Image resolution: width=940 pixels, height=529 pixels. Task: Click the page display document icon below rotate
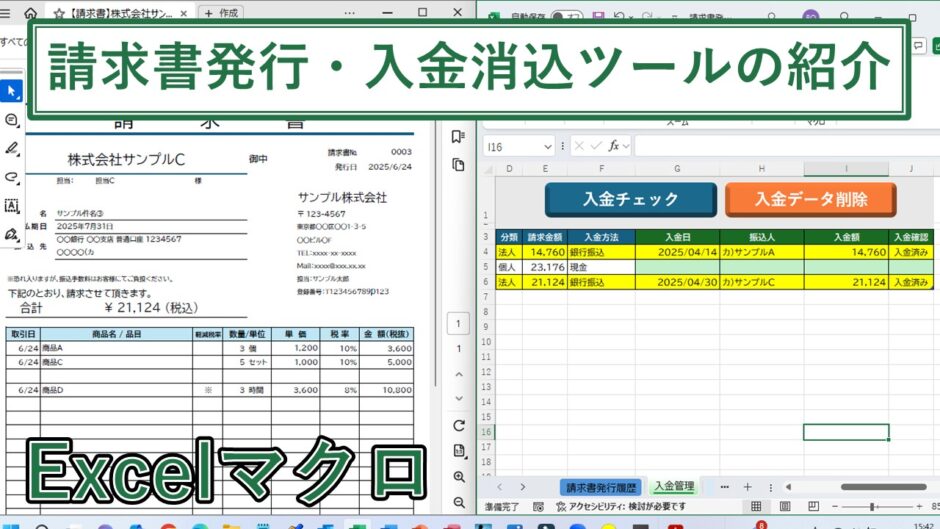coord(459,451)
